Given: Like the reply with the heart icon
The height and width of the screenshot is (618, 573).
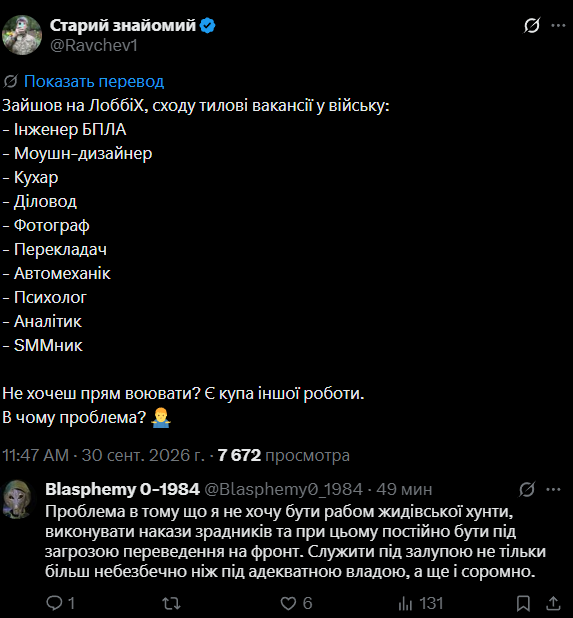Looking at the screenshot, I should 288,603.
